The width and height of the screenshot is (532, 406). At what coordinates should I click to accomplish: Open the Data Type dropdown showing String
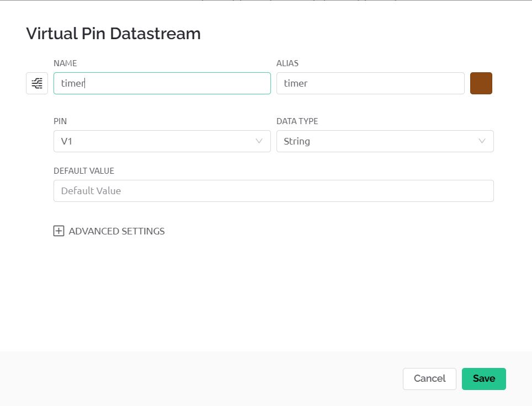(x=384, y=141)
